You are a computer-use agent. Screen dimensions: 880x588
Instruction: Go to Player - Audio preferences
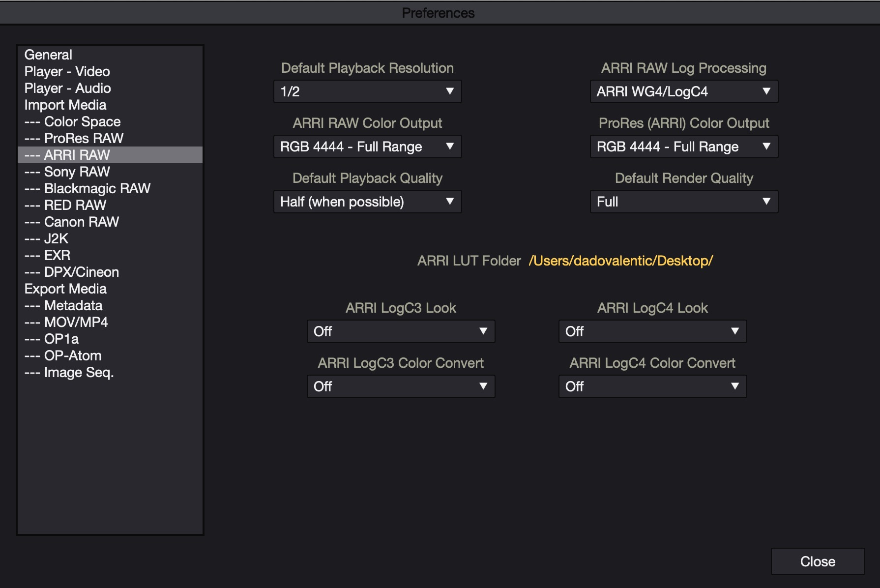coord(68,88)
